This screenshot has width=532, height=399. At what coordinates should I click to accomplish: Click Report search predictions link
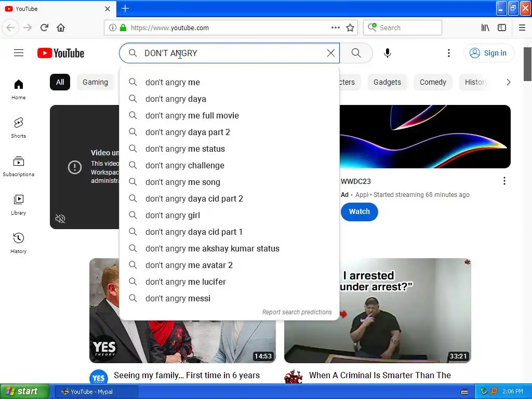coord(297,312)
